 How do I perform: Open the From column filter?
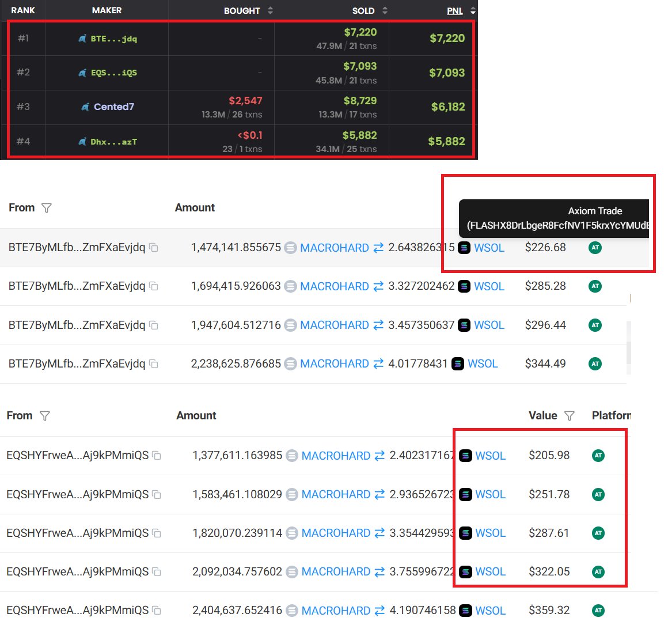47,208
